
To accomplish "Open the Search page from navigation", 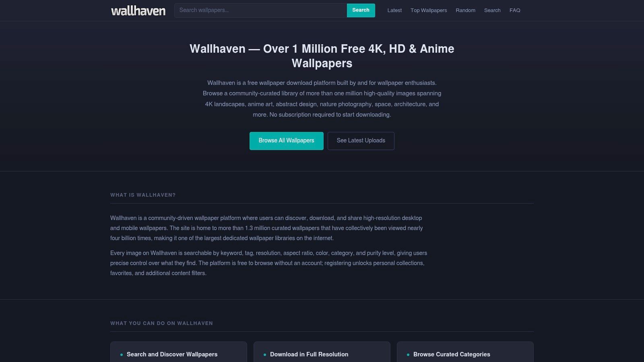I will tap(492, 10).
